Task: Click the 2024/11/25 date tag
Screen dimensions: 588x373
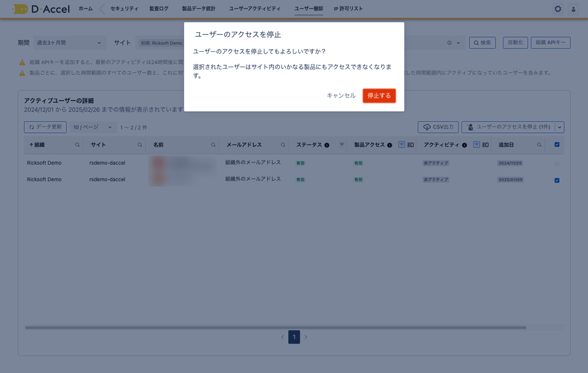Action: 510,163
